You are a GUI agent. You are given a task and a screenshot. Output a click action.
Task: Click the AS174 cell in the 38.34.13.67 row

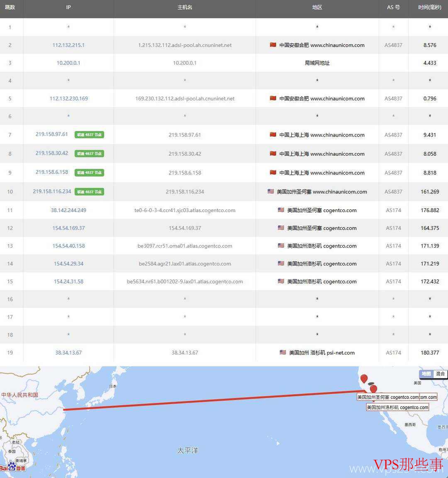click(x=393, y=352)
